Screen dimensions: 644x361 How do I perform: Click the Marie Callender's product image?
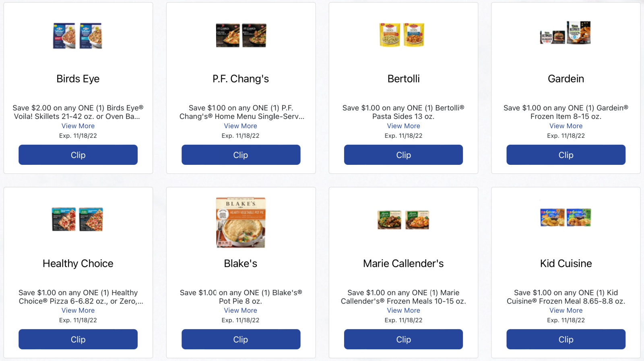pyautogui.click(x=403, y=220)
